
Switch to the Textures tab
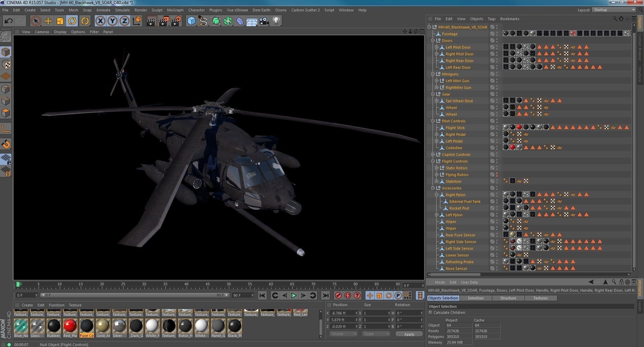click(x=540, y=298)
